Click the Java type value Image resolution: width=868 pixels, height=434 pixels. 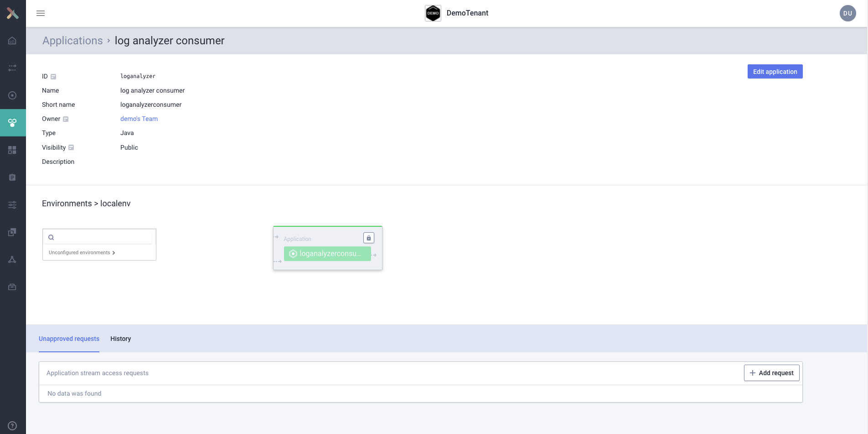pyautogui.click(x=127, y=133)
